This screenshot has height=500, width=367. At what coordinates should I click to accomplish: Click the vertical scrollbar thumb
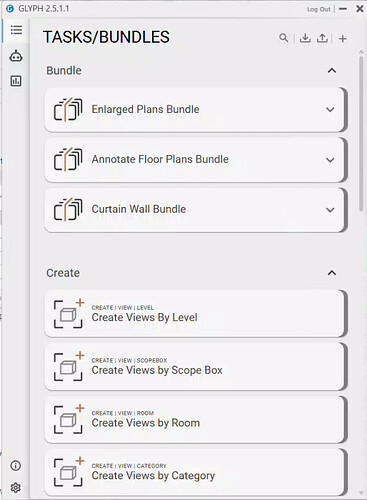361,133
